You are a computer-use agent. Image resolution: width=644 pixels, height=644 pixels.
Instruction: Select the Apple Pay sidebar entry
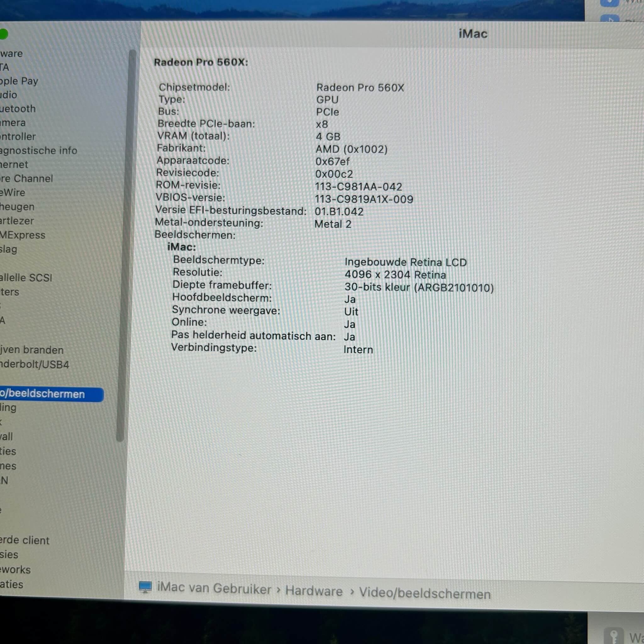19,81
